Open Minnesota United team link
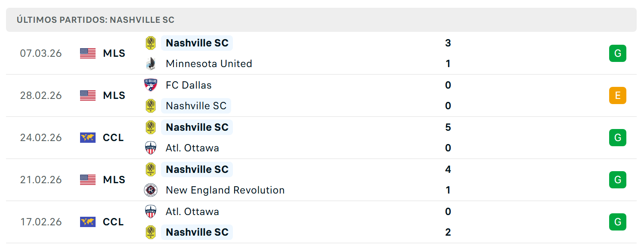Viewport: 644px width, 249px height. [209, 64]
